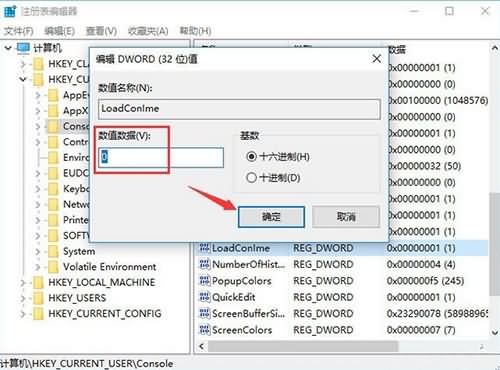This screenshot has width=500, height=370.
Task: Select the hexadecimal (十六进制) base option
Action: pos(251,156)
